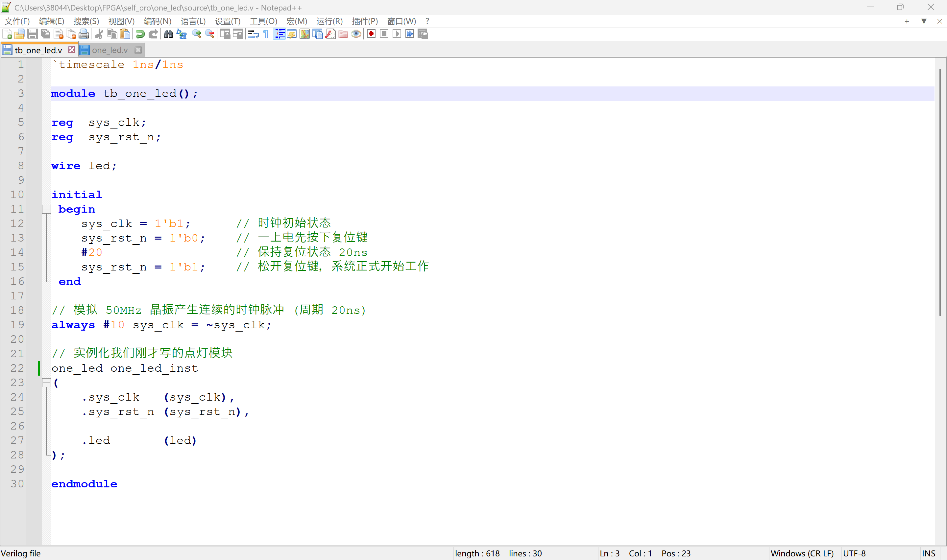Screen dimensions: 947x560
Task: Open the 插件(P) menu
Action: point(364,21)
